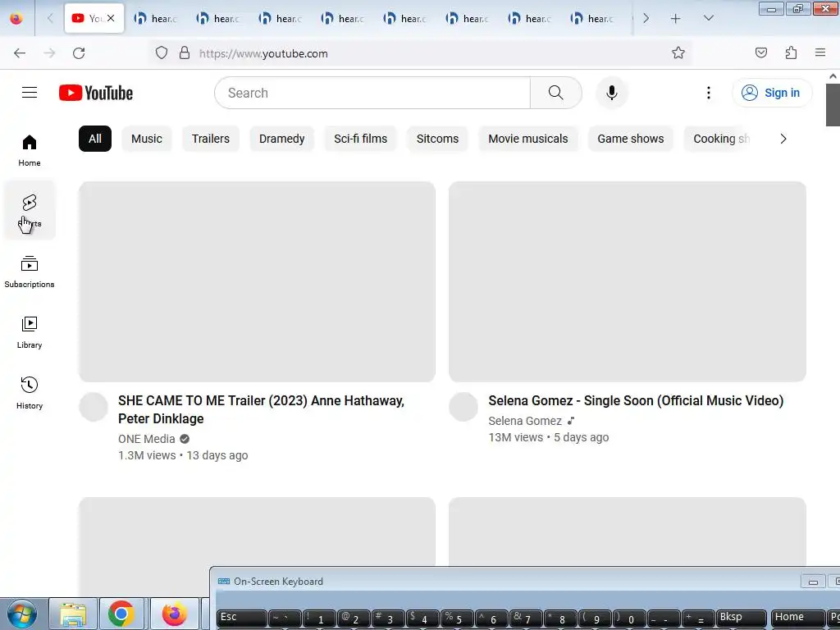
Task: Select the Sitcoms filter chip
Action: 438,139
